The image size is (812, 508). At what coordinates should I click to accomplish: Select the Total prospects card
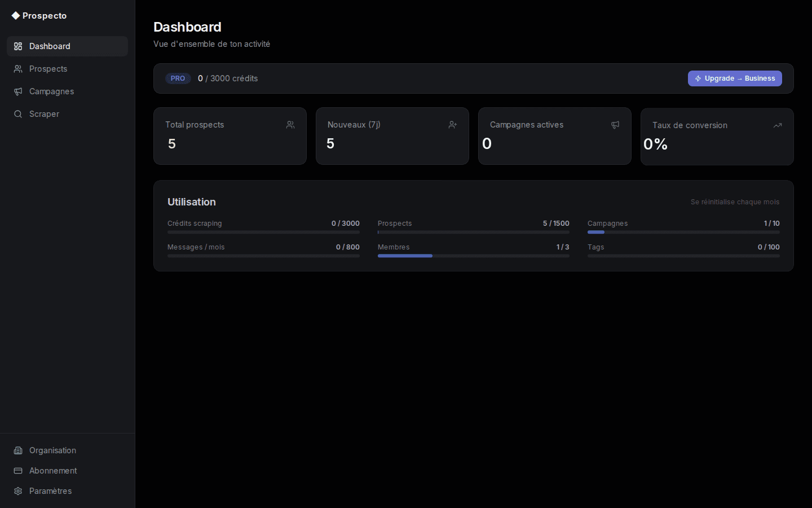tap(230, 136)
